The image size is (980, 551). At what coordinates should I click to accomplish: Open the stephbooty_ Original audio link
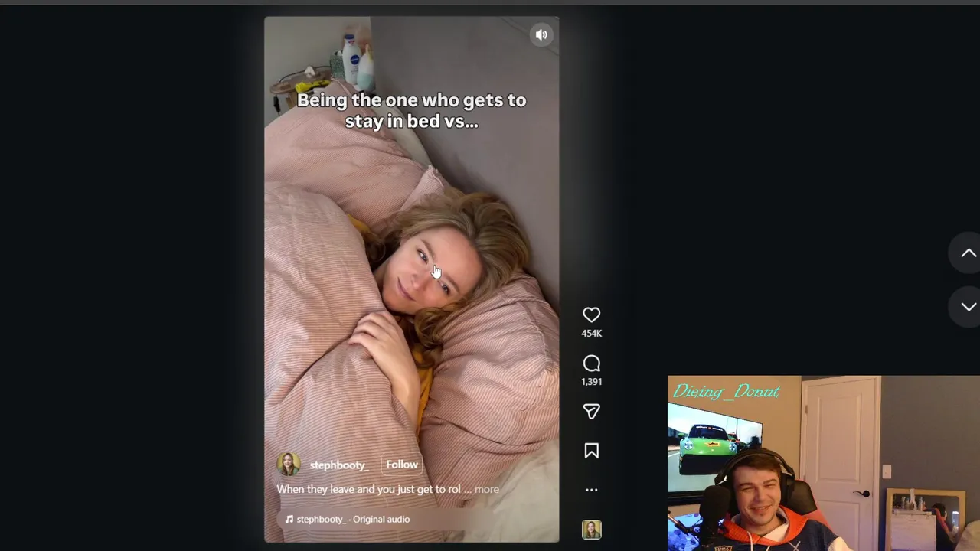click(353, 519)
